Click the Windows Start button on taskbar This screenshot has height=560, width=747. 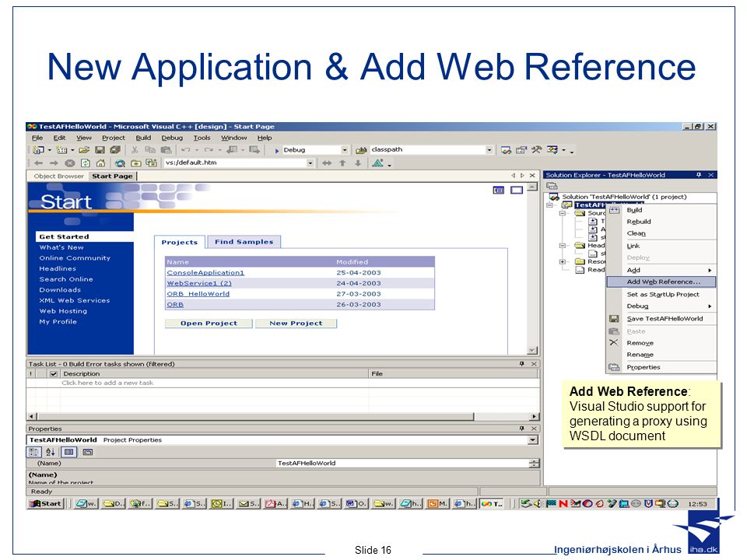pos(46,503)
